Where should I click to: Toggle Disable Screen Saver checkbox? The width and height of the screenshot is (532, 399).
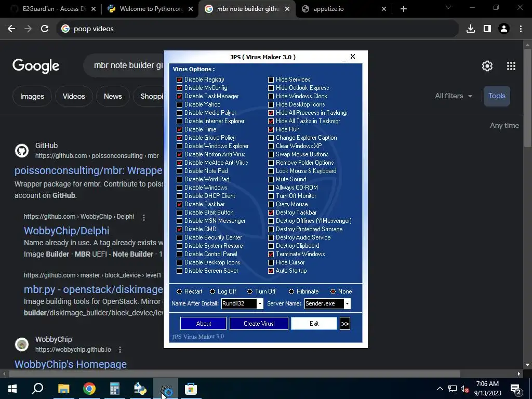click(179, 271)
